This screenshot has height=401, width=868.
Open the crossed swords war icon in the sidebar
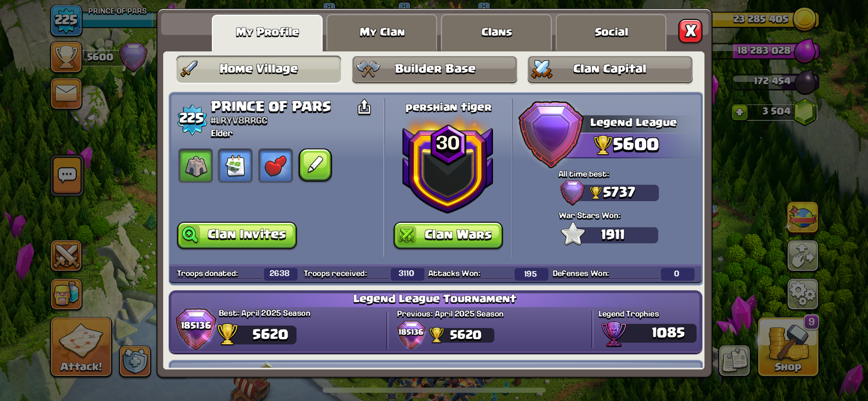[x=66, y=256]
